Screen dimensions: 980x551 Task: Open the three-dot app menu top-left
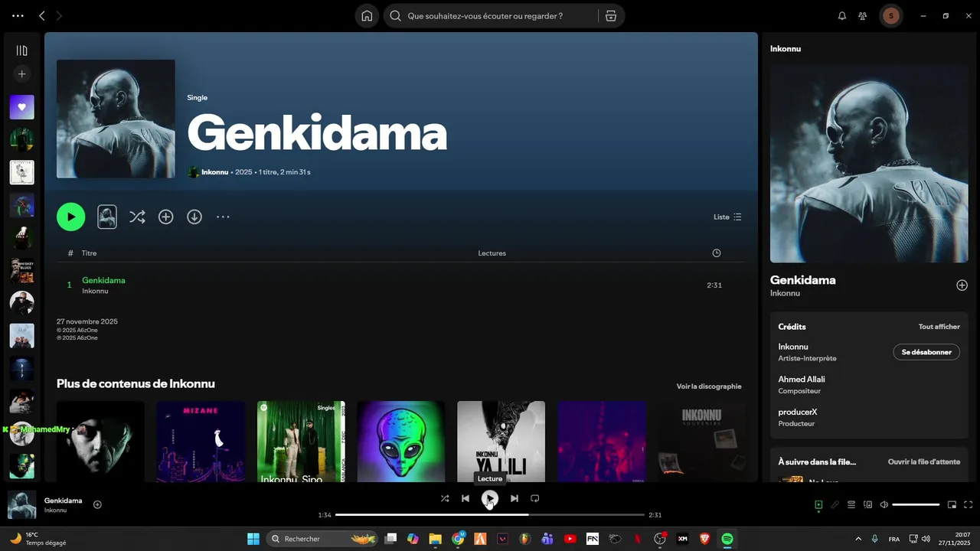[x=18, y=16]
